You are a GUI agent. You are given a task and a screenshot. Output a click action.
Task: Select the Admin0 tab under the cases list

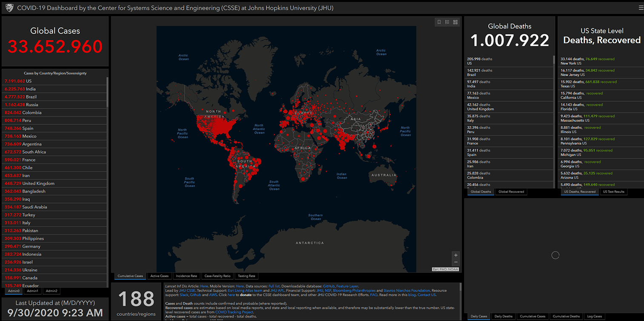tap(14, 291)
